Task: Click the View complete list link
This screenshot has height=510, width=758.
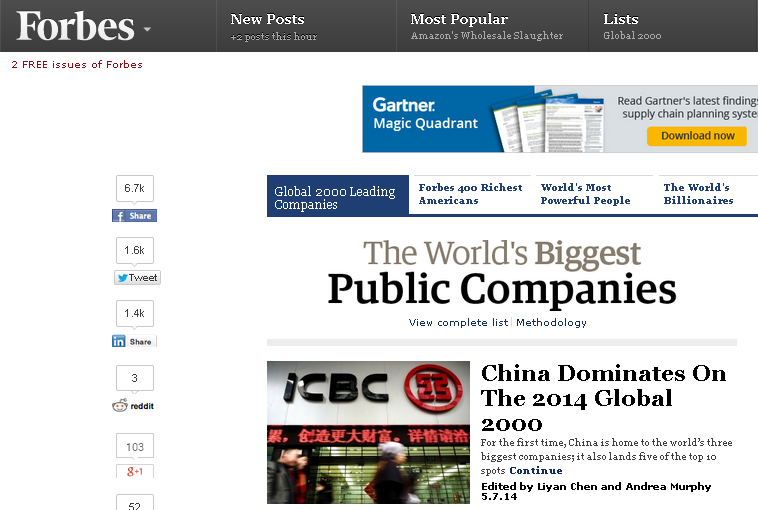Action: point(459,323)
